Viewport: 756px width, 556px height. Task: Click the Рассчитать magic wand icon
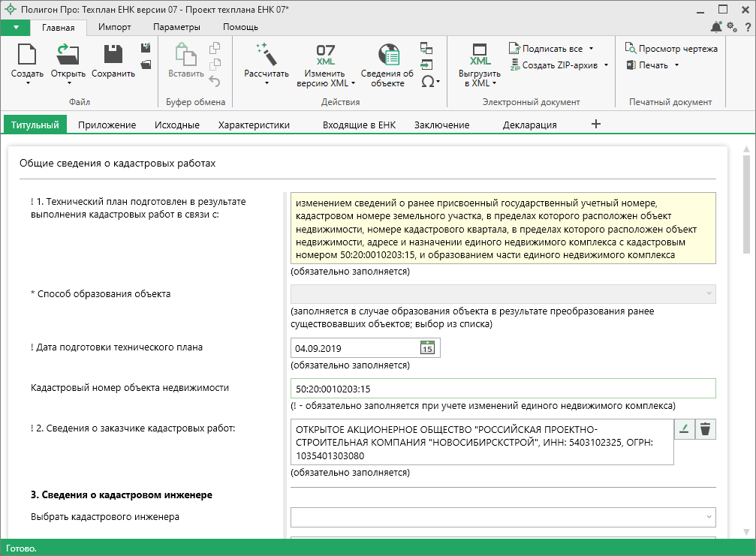(266, 56)
